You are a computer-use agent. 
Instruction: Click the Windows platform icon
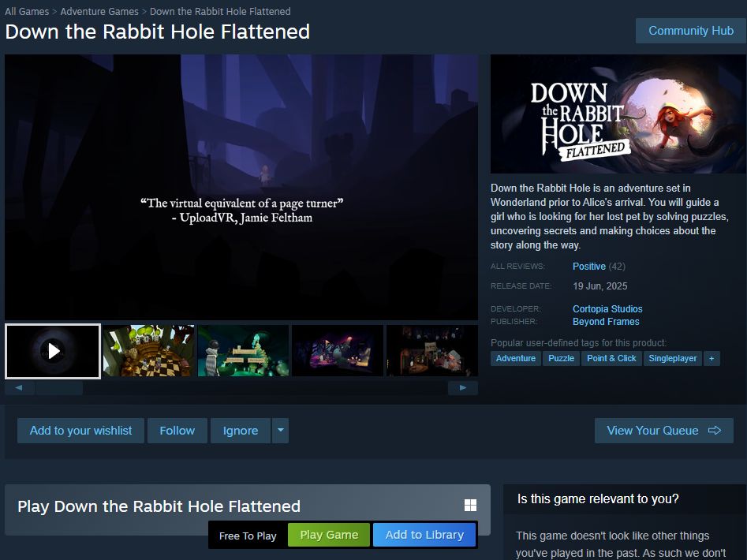point(470,506)
